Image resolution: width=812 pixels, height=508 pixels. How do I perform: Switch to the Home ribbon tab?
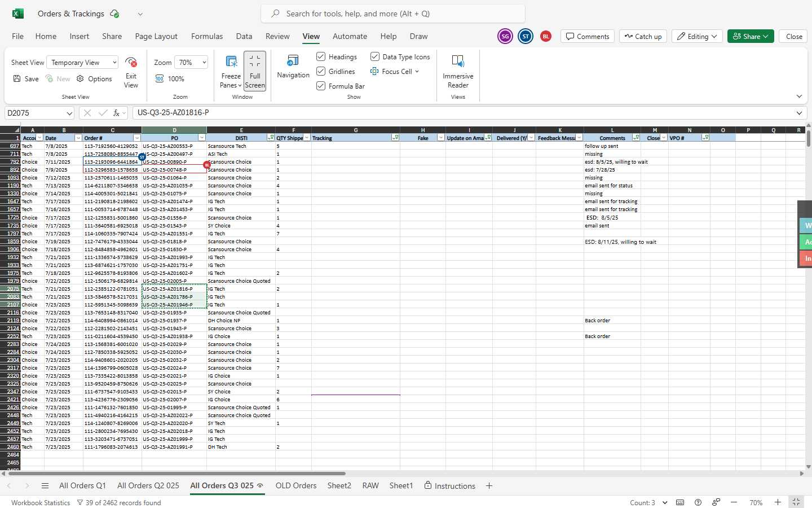[46, 36]
